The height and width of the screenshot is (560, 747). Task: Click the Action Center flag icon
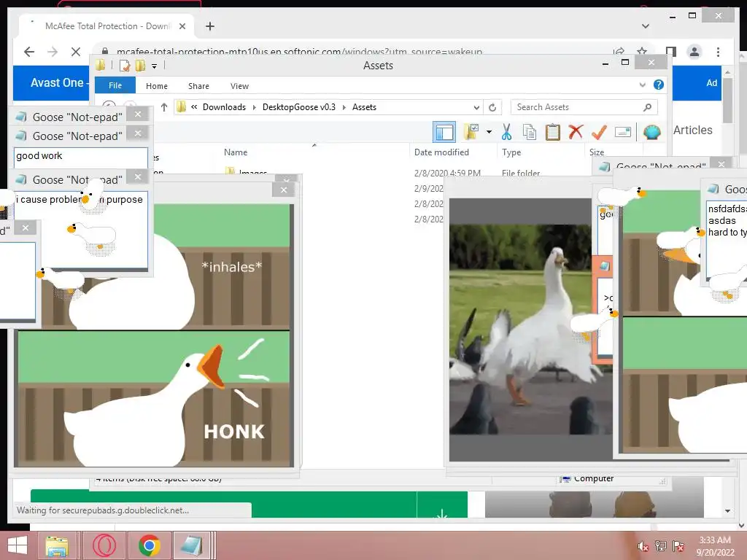point(678,546)
